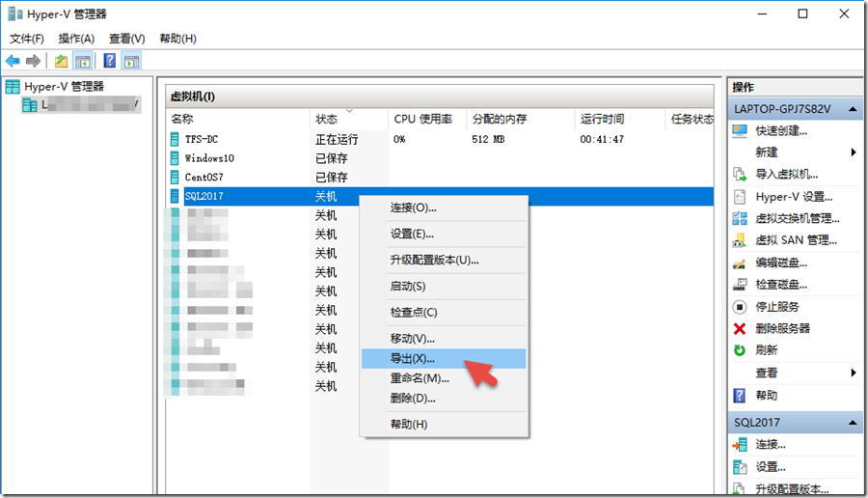Choose 帮助(H) from the context menu
This screenshot has height=498, width=868.
pyautogui.click(x=444, y=425)
